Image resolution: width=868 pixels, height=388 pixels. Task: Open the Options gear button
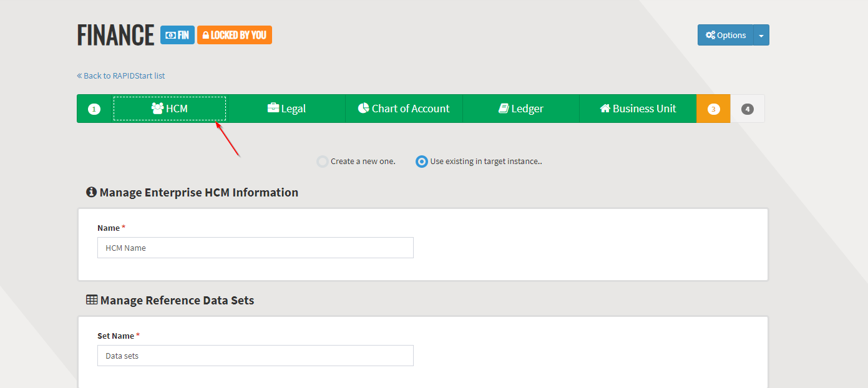click(725, 36)
